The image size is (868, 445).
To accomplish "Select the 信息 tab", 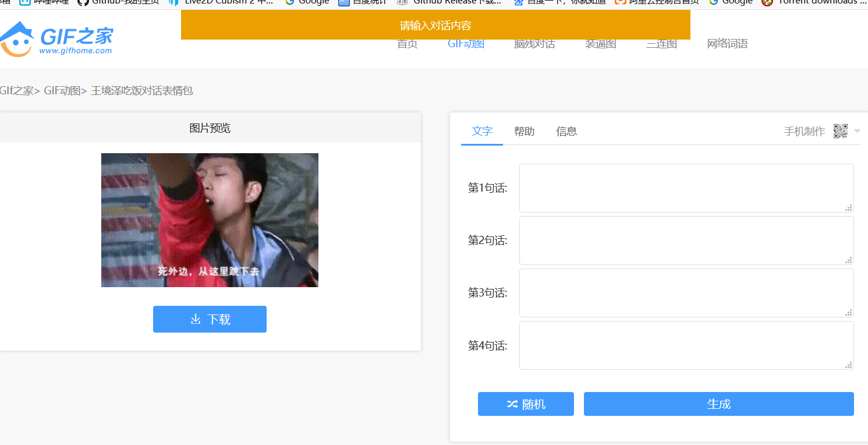I will coord(566,131).
